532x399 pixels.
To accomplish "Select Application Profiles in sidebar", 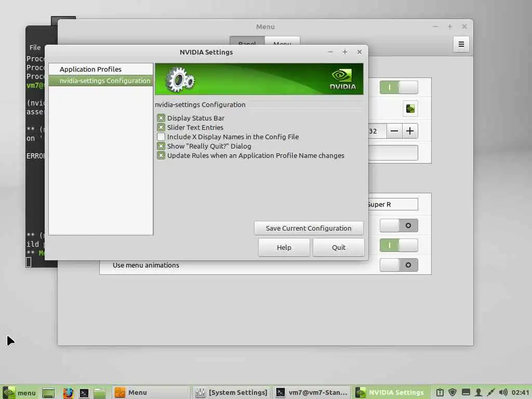I will point(101,69).
